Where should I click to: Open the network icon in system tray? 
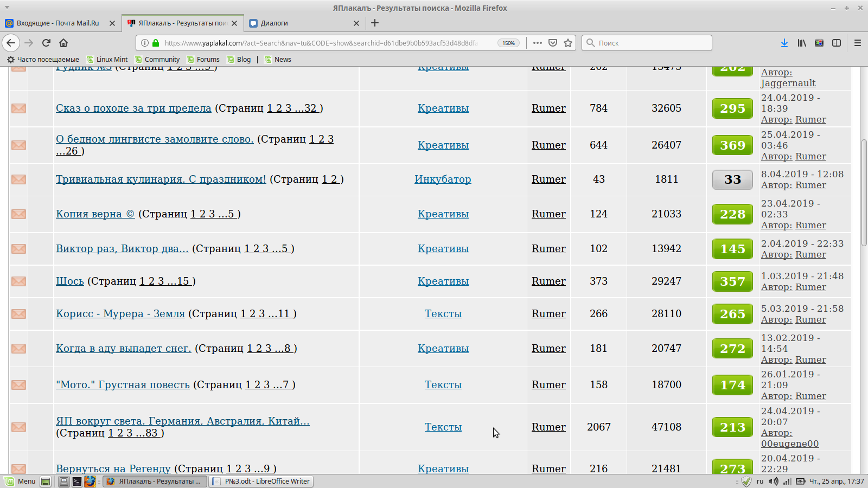coord(787,481)
